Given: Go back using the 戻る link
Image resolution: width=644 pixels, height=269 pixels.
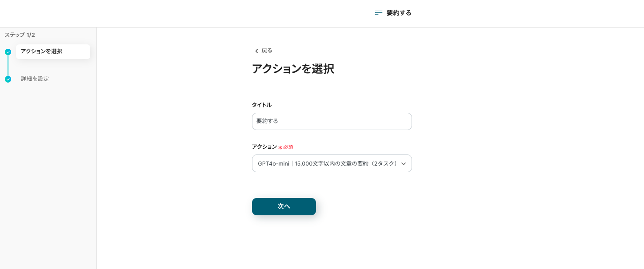Looking at the screenshot, I should click(x=267, y=51).
